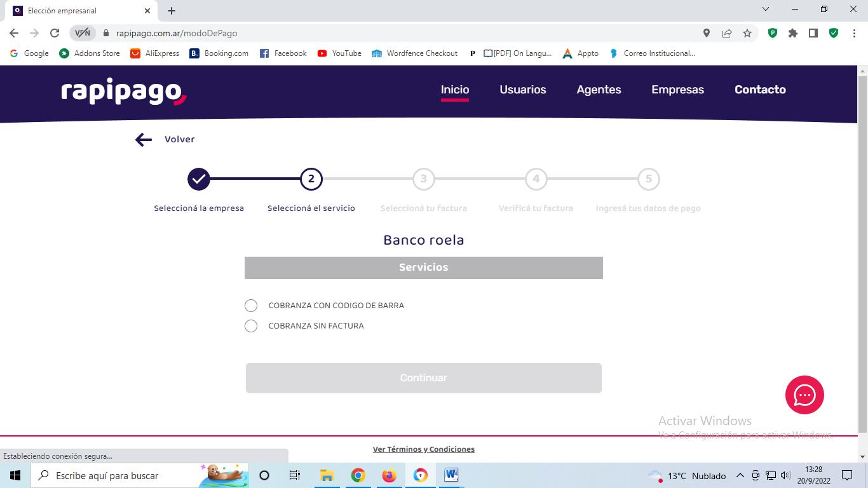The height and width of the screenshot is (488, 868).
Task: Reload the page with browser refresh icon
Action: click(55, 33)
